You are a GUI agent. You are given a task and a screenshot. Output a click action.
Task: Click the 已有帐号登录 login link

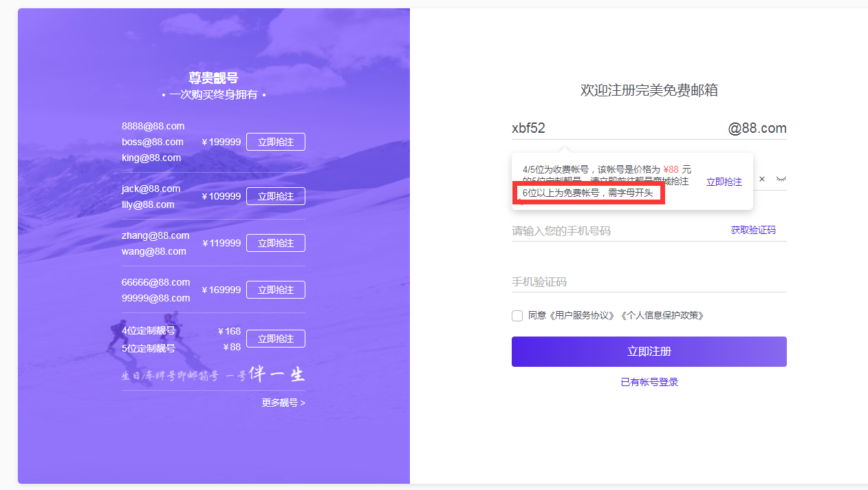[649, 381]
